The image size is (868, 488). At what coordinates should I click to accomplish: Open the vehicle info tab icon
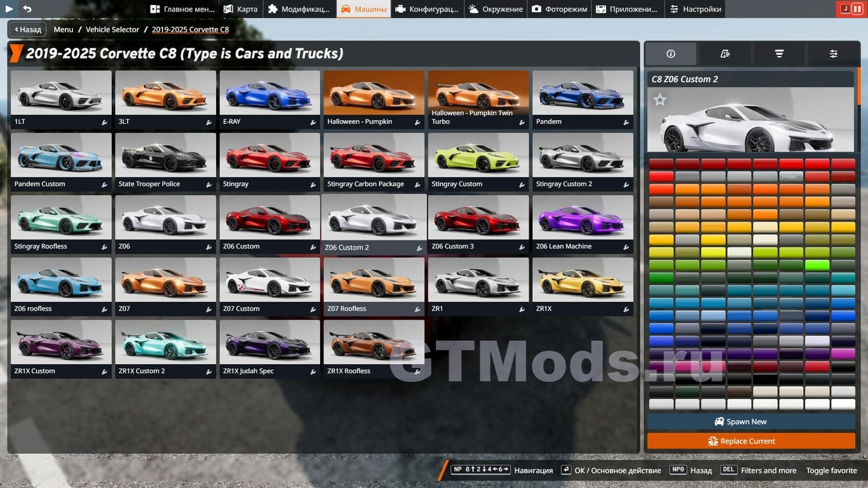point(670,54)
